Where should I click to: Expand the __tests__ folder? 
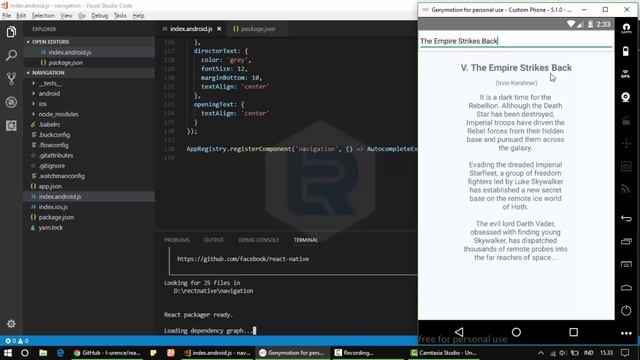point(50,83)
